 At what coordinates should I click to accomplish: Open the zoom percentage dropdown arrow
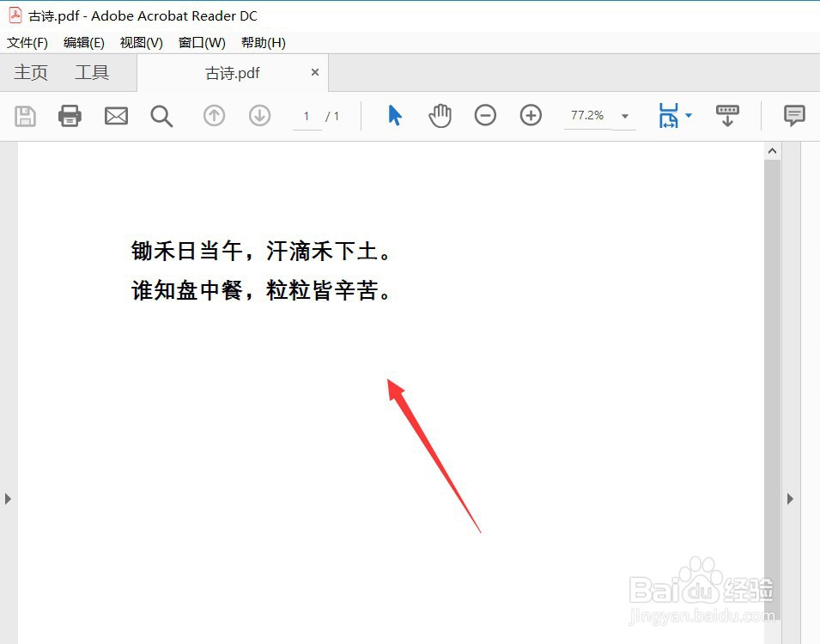(625, 116)
